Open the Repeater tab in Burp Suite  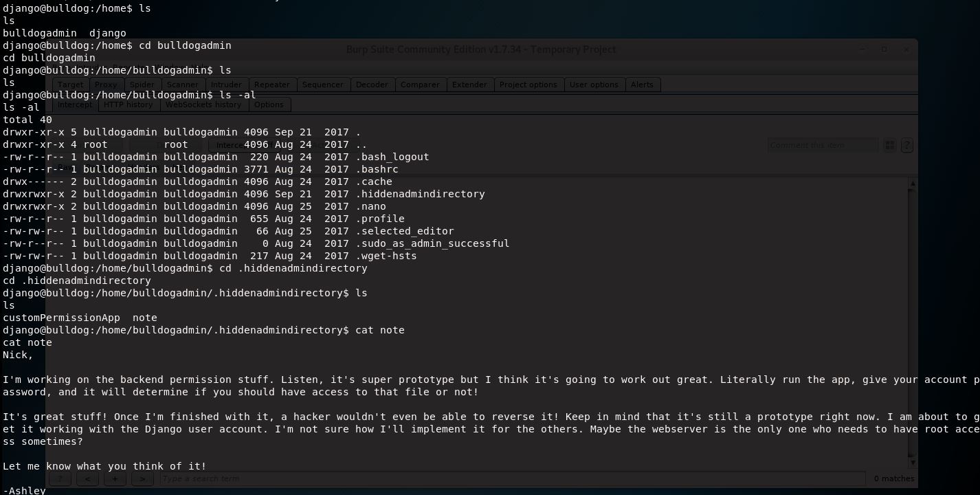(x=272, y=85)
